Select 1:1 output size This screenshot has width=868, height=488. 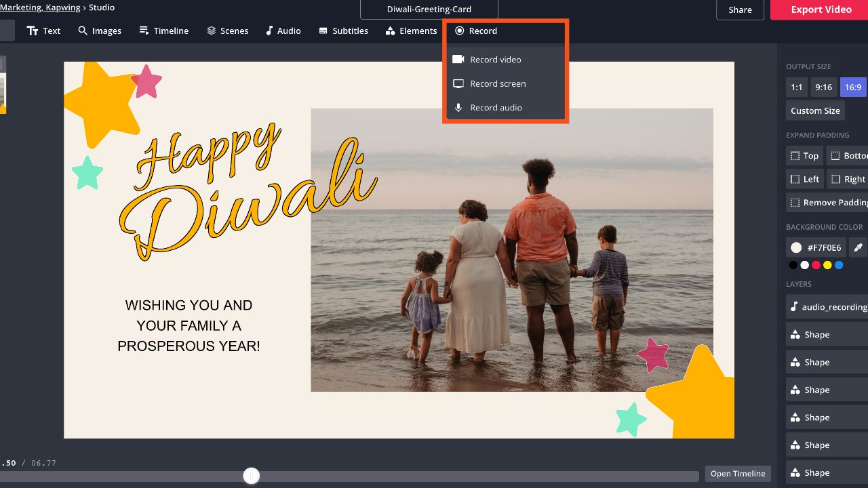[x=797, y=87]
